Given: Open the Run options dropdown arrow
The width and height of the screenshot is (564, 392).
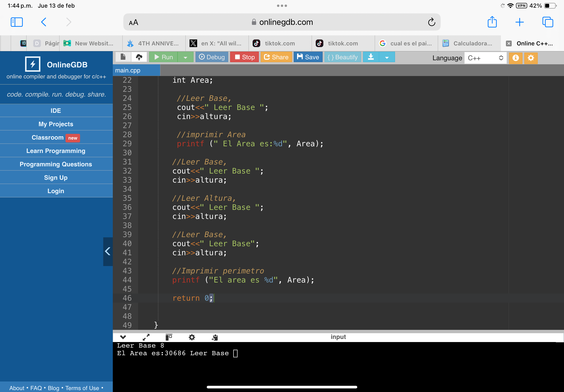Looking at the screenshot, I should 185,57.
